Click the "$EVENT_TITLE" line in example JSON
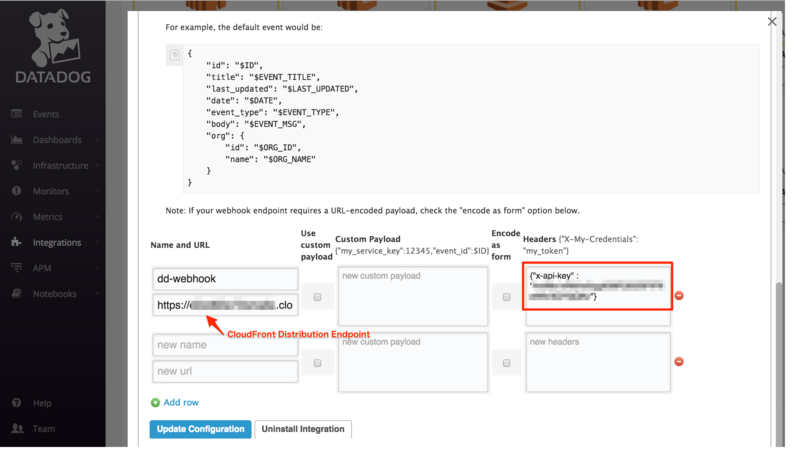 pos(263,77)
